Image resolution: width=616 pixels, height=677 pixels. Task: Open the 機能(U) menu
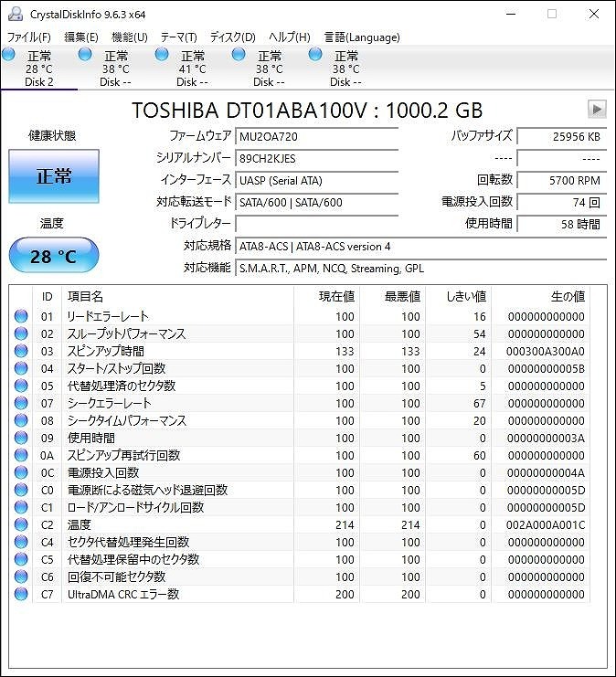[x=129, y=37]
